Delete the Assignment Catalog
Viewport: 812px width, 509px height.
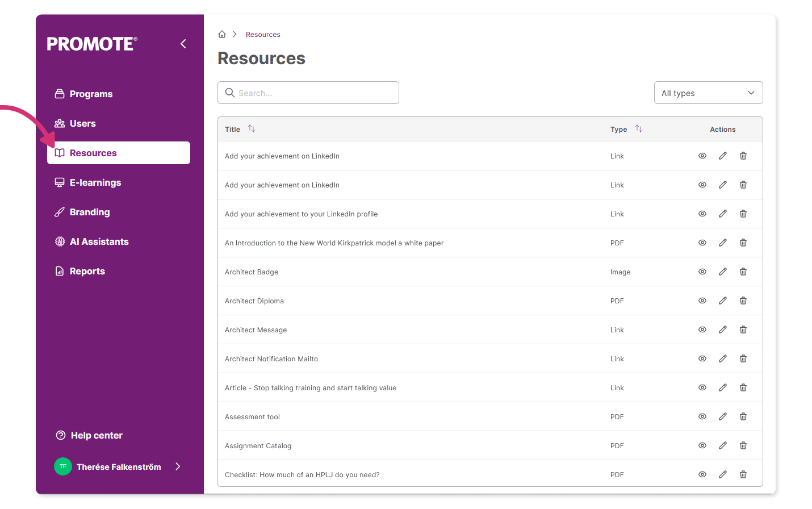pyautogui.click(x=743, y=445)
